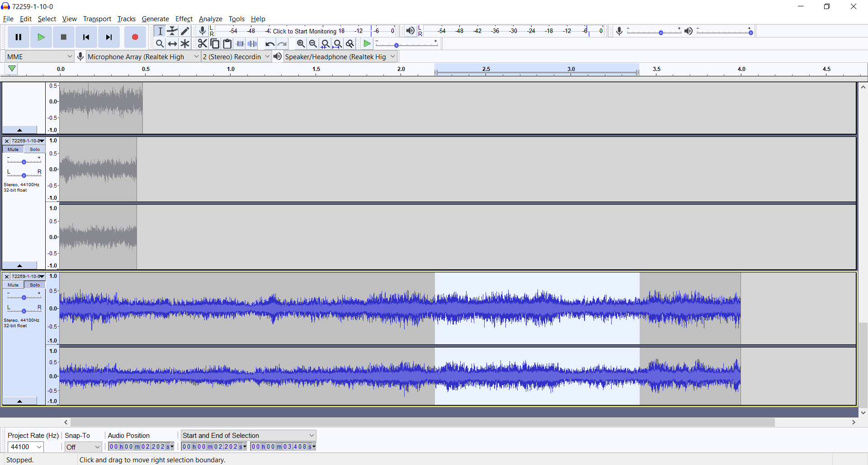Open the Effect menu
The image size is (868, 465).
point(184,19)
